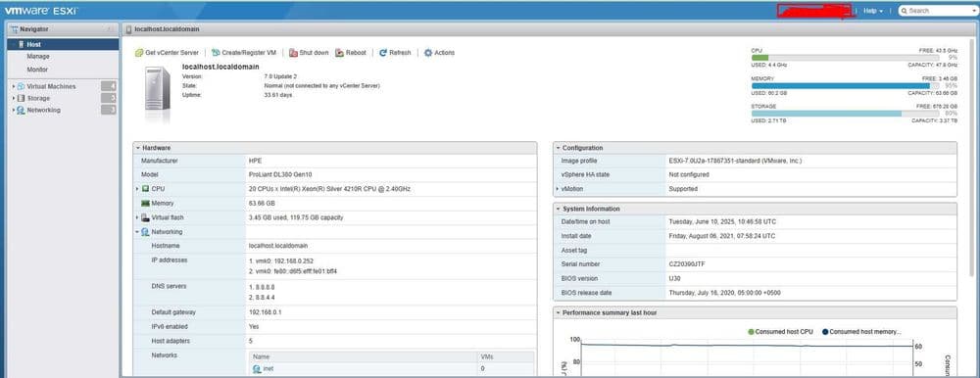Image resolution: width=980 pixels, height=378 pixels.
Task: Click the search magnifier icon
Action: point(904,11)
